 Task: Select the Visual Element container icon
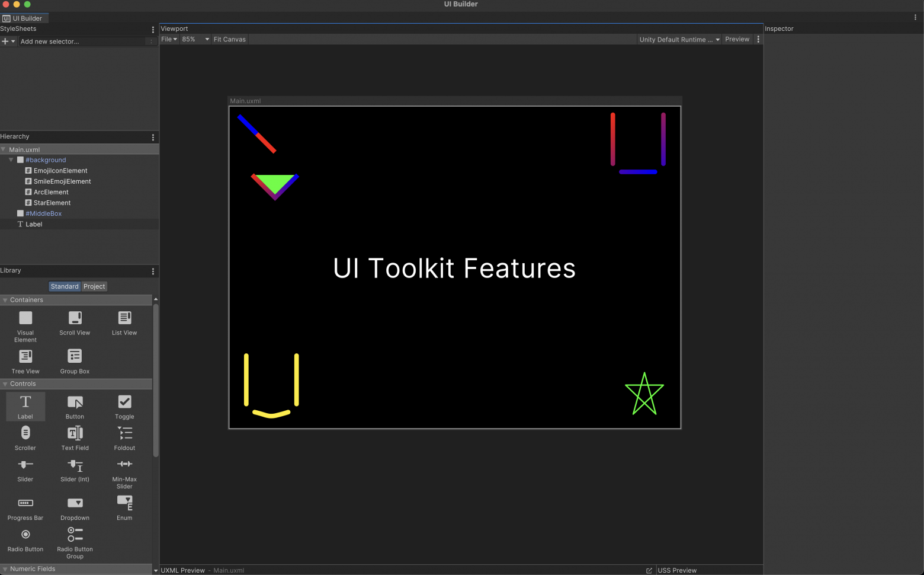point(25,318)
